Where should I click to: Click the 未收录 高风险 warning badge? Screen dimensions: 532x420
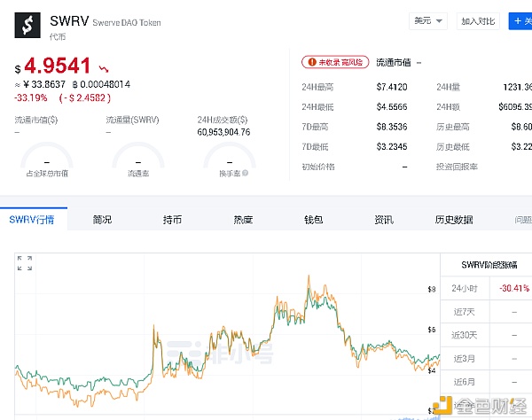point(335,62)
